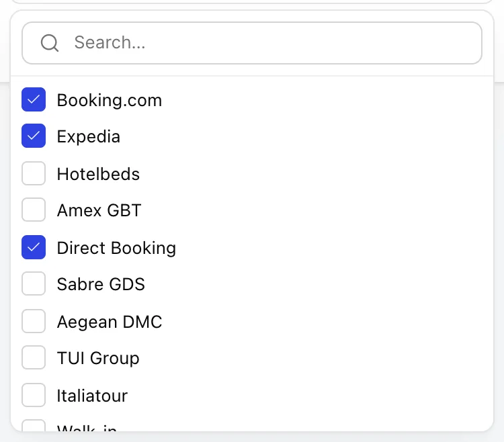Image resolution: width=504 pixels, height=442 pixels.
Task: Check the Amex GBT checkbox
Action: pyautogui.click(x=34, y=210)
